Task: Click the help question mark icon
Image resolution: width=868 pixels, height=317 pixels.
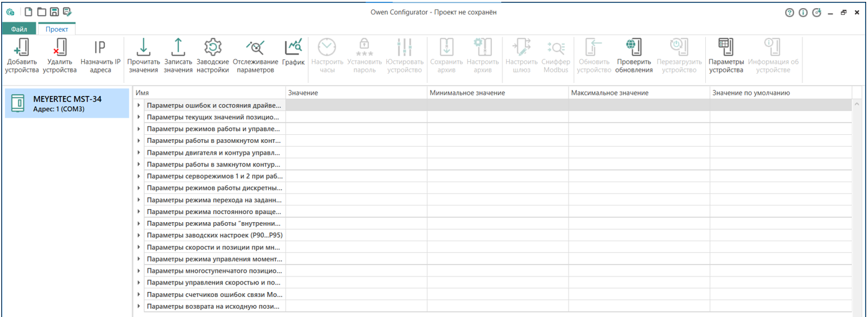Action: coord(789,12)
